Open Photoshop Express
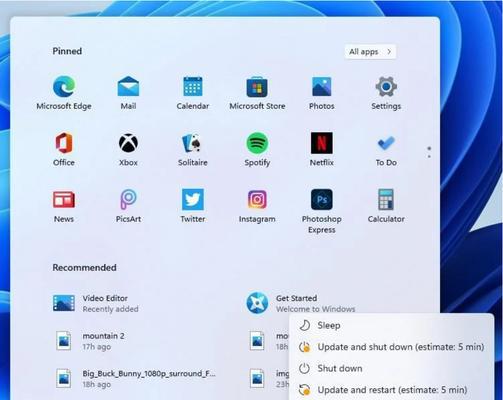The height and width of the screenshot is (400, 503). point(321,211)
